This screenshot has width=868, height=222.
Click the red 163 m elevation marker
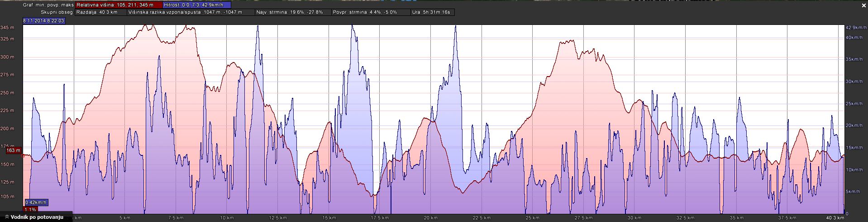pos(14,150)
